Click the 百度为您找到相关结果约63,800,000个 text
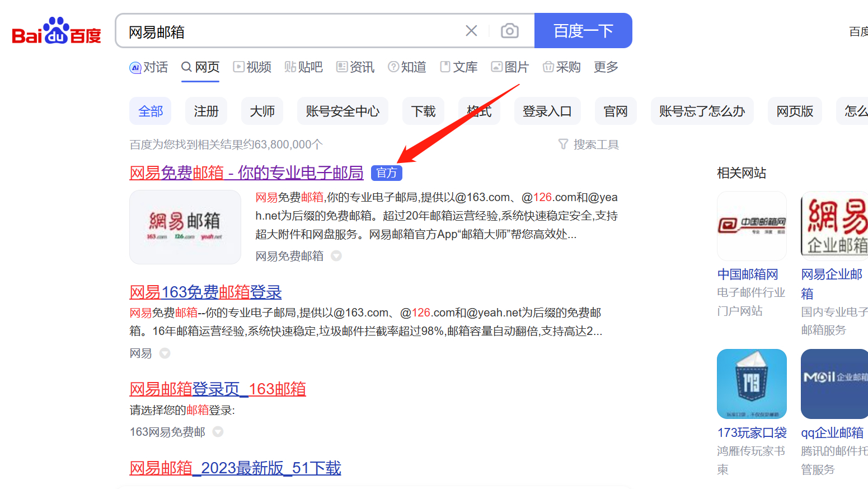This screenshot has width=868, height=489. (226, 145)
